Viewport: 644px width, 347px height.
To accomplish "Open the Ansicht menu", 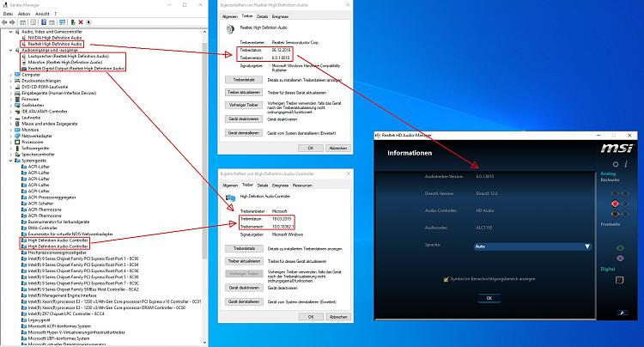I will 42,14.
